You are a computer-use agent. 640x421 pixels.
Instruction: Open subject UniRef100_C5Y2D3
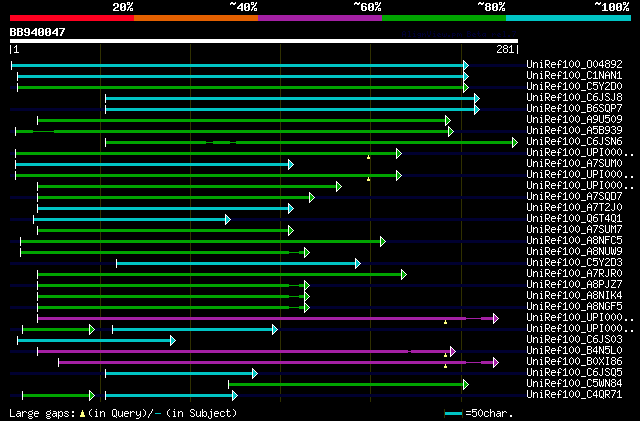click(574, 263)
